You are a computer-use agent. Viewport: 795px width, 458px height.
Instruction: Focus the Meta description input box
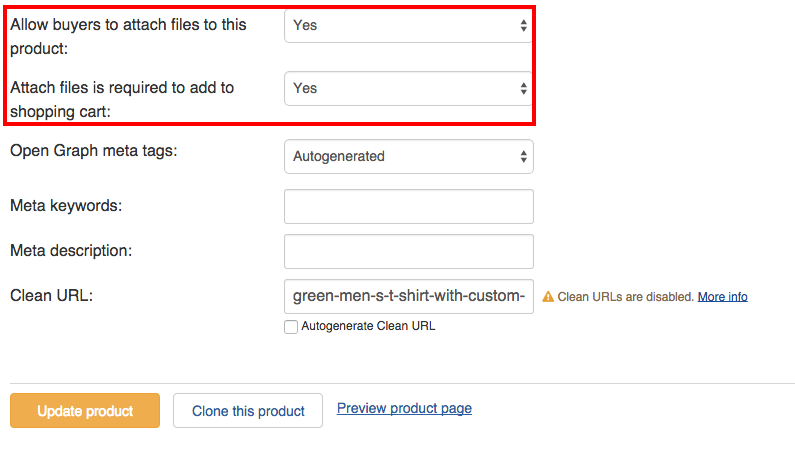tap(409, 252)
